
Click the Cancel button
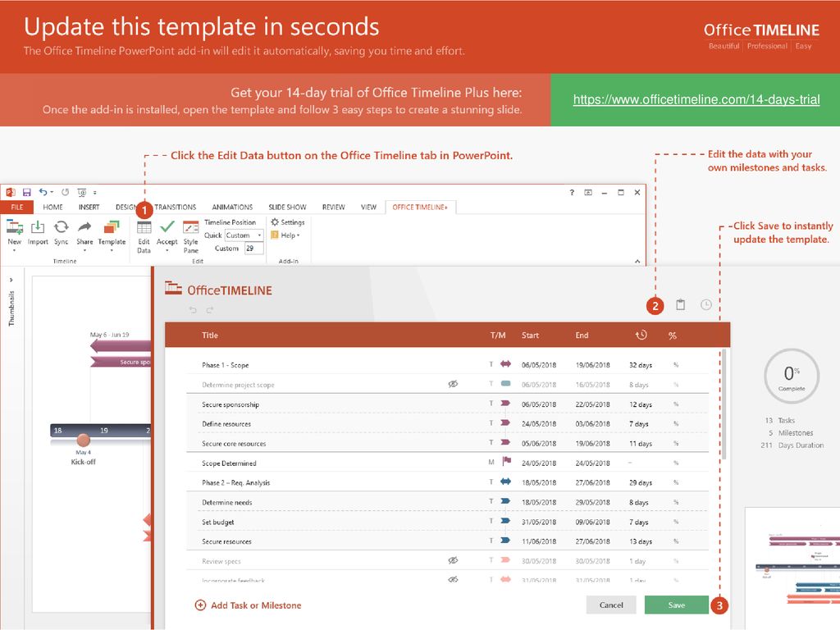pyautogui.click(x=611, y=605)
